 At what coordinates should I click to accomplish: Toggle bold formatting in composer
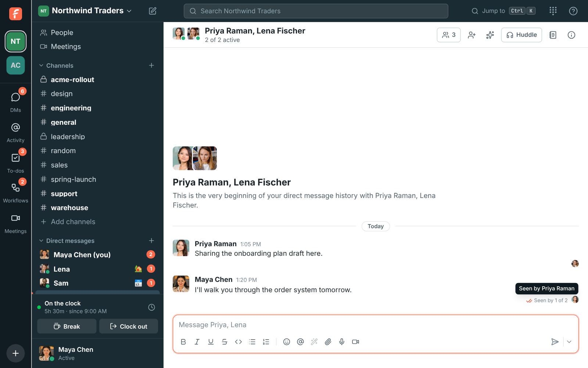coord(183,342)
